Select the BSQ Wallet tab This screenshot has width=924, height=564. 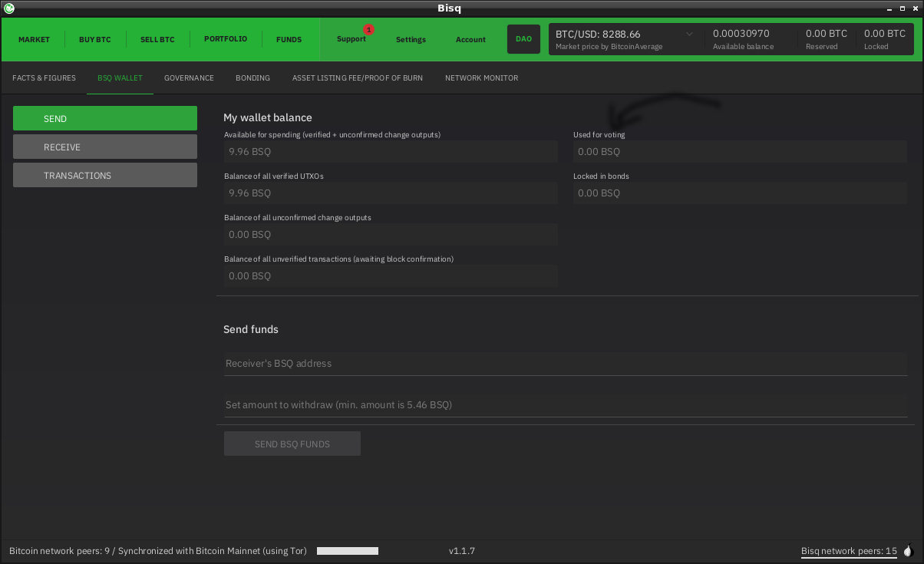pyautogui.click(x=120, y=78)
